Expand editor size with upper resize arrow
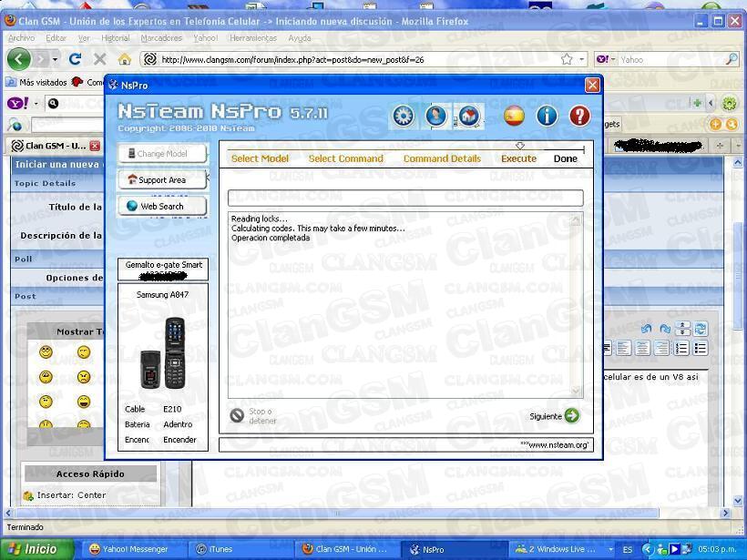The height and width of the screenshot is (560, 747). pyautogui.click(x=682, y=325)
